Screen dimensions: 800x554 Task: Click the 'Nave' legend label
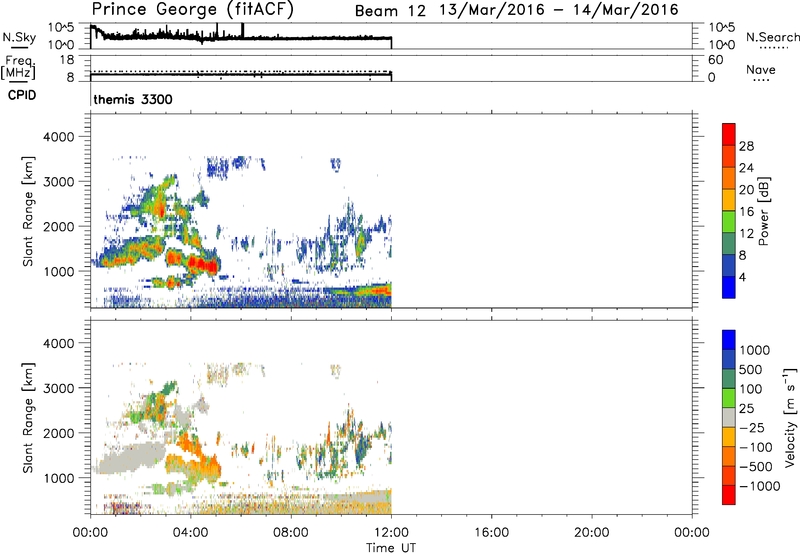click(760, 69)
